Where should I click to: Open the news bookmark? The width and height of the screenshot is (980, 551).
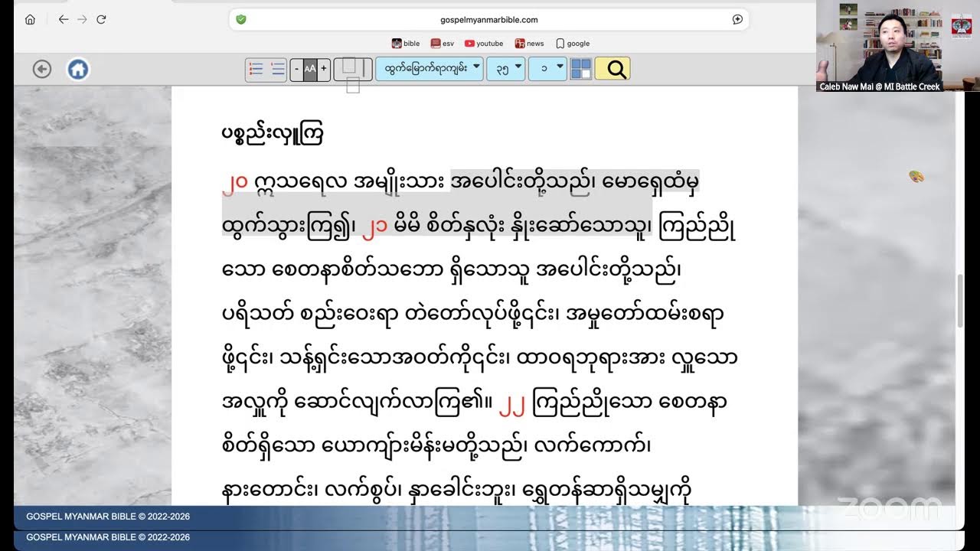point(530,44)
